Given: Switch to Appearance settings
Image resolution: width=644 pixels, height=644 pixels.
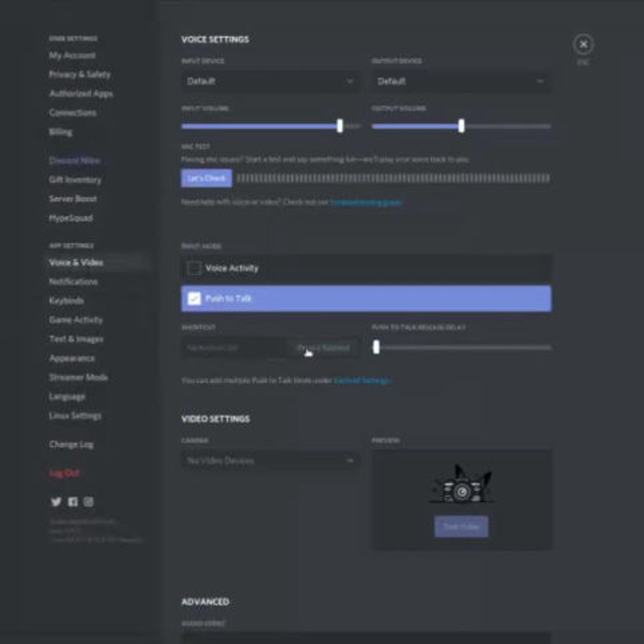Looking at the screenshot, I should (x=72, y=358).
